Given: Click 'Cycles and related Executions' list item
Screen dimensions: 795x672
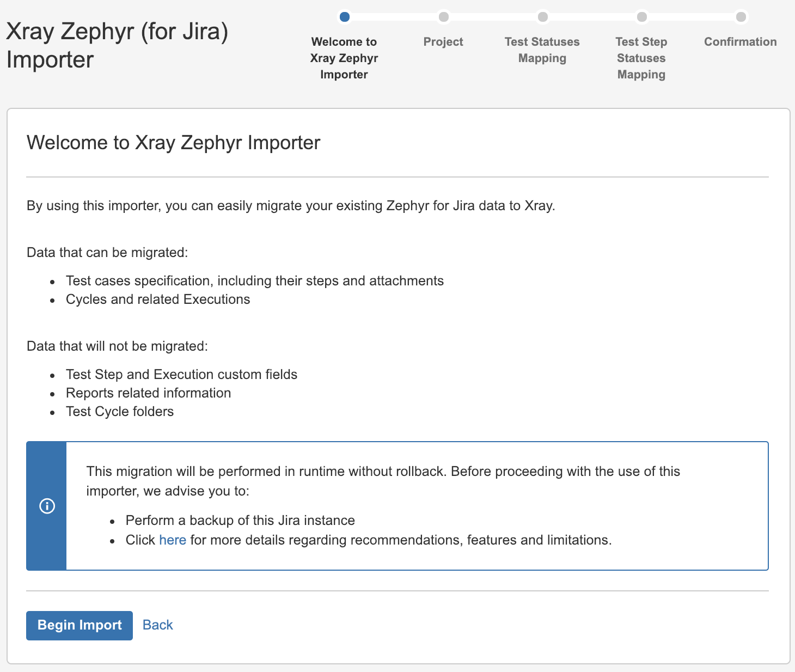Looking at the screenshot, I should [x=158, y=300].
